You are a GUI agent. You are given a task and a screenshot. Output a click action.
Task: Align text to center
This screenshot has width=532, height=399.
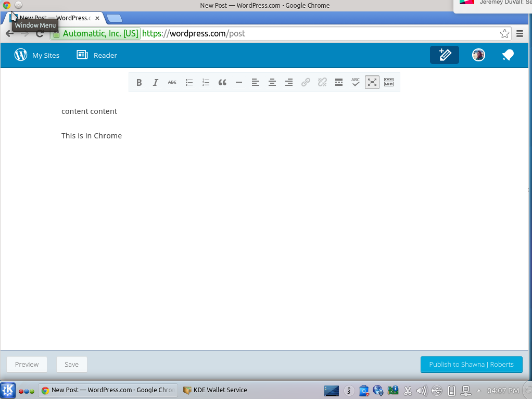272,82
